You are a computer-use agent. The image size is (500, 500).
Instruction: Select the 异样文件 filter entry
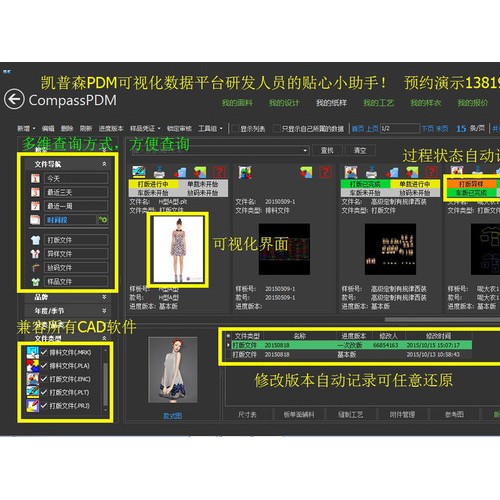[x=76, y=254]
